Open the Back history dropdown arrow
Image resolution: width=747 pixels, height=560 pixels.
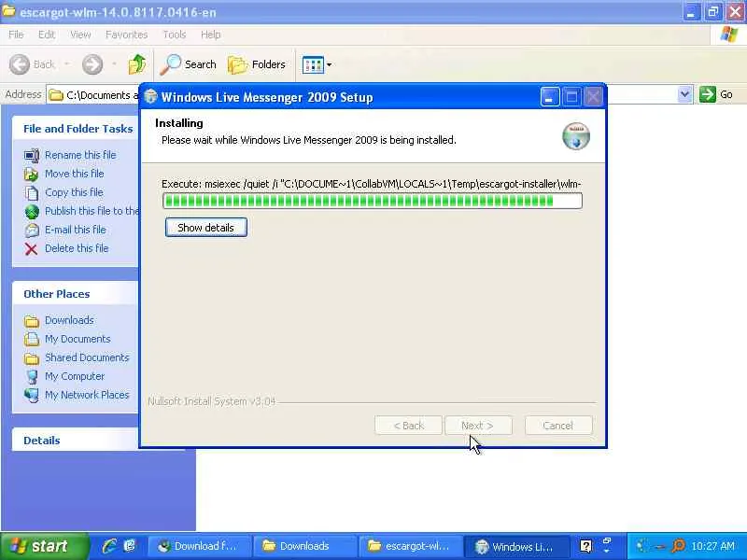click(66, 64)
